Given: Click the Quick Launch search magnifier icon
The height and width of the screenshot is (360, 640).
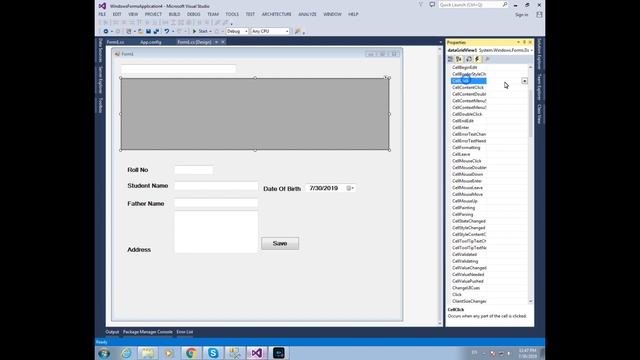Looking at the screenshot, I should point(504,4).
